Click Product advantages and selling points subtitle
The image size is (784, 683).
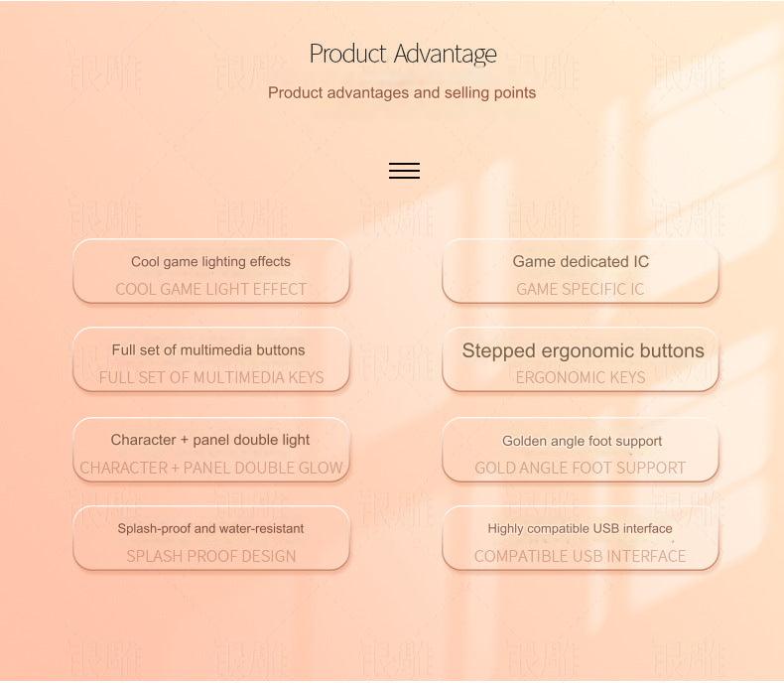[x=402, y=93]
